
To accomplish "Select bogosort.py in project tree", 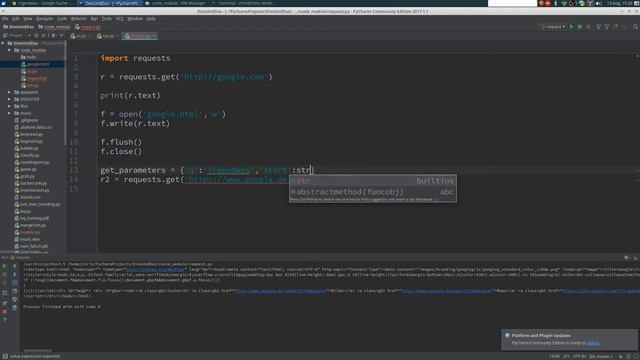I will pos(28,141).
